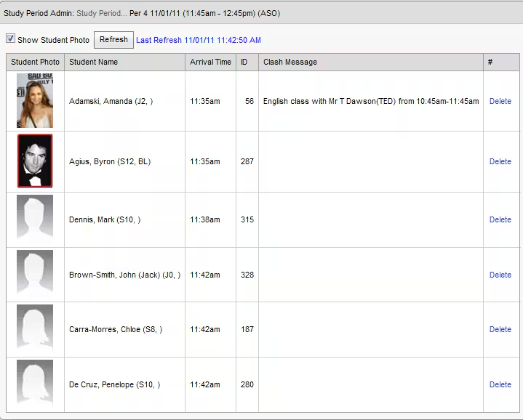The width and height of the screenshot is (523, 420).
Task: Delete the Carra-Morres, Chloe entry
Action: pyautogui.click(x=500, y=329)
